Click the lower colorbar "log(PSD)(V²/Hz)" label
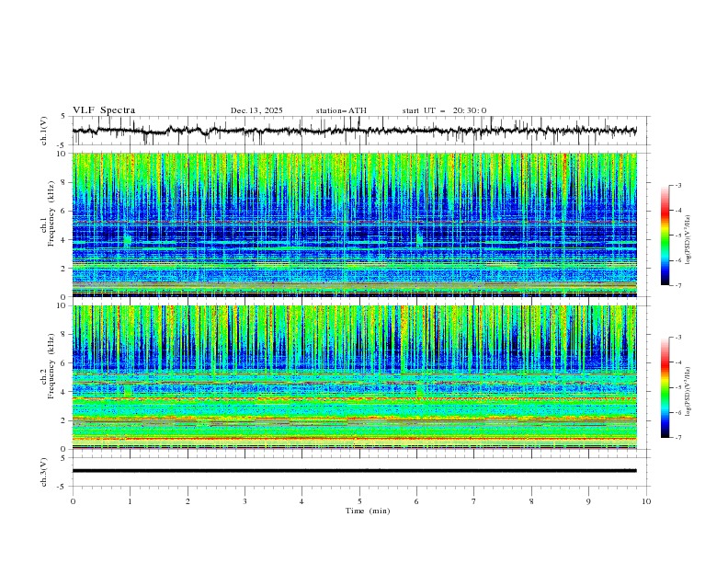Screen dimensions: 728x563 click(688, 391)
